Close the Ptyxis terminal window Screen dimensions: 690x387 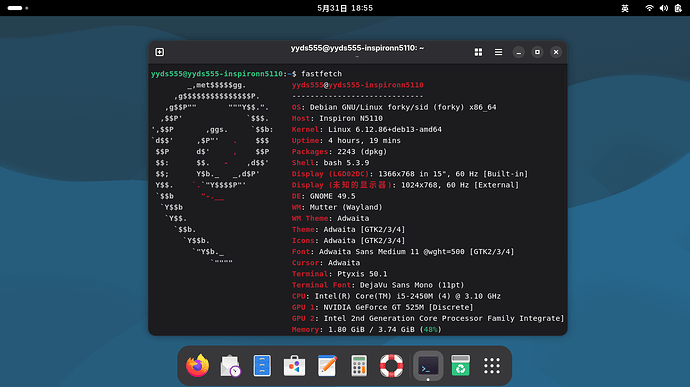click(x=556, y=52)
